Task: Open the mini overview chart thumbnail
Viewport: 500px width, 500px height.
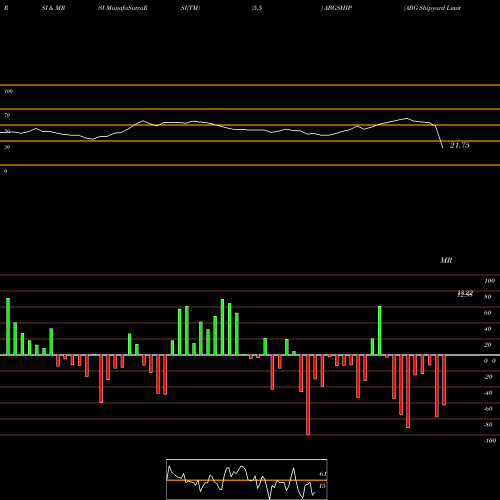Action: 247,479
